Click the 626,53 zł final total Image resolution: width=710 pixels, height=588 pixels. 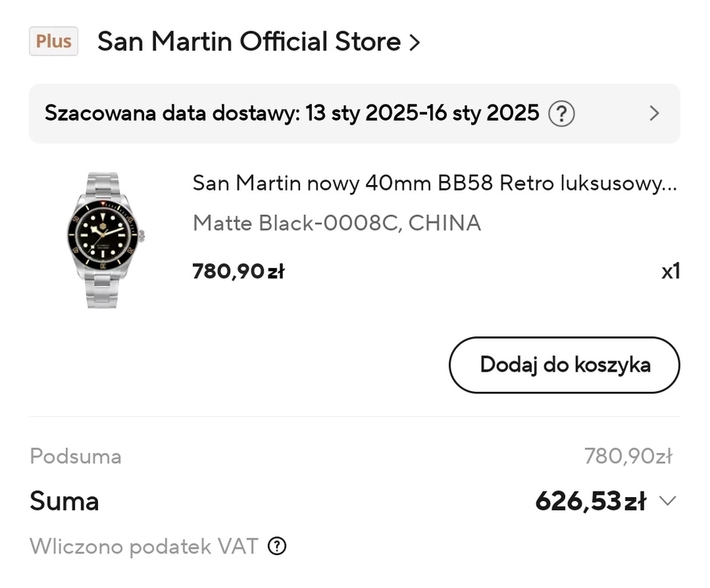pos(592,500)
